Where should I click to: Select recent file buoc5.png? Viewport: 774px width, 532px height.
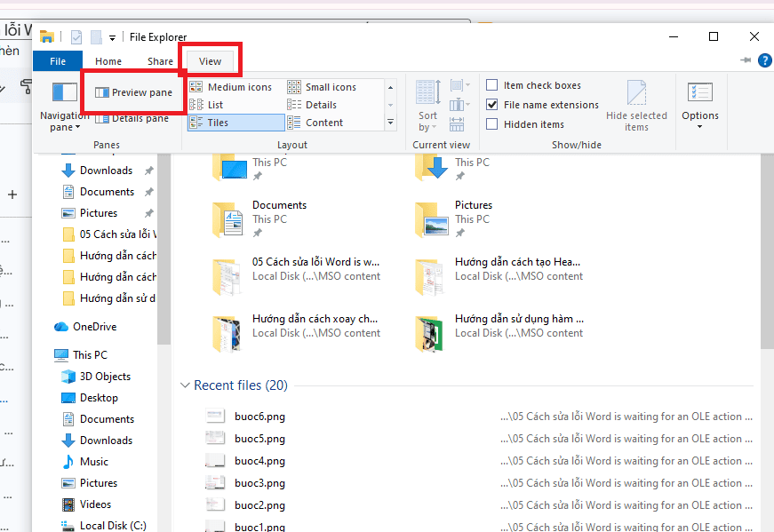coord(259,439)
